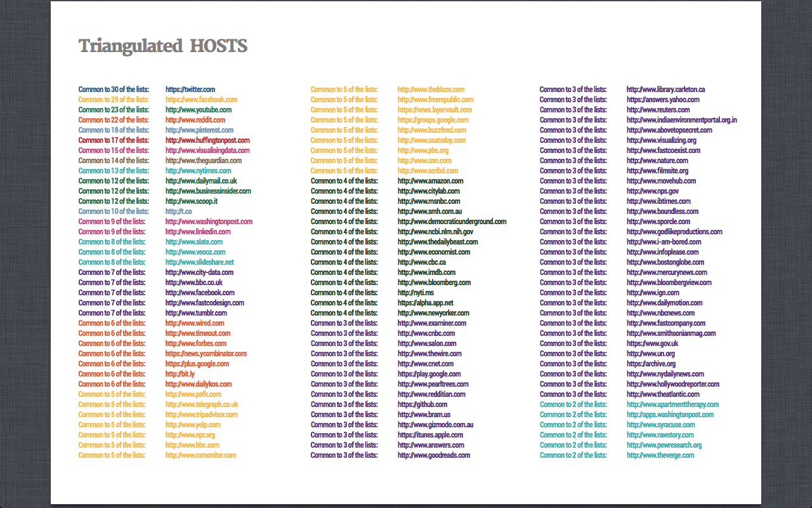Screen dimensions: 812x508
Task: Open http://www.businessinsider.com link
Action: tap(208, 191)
